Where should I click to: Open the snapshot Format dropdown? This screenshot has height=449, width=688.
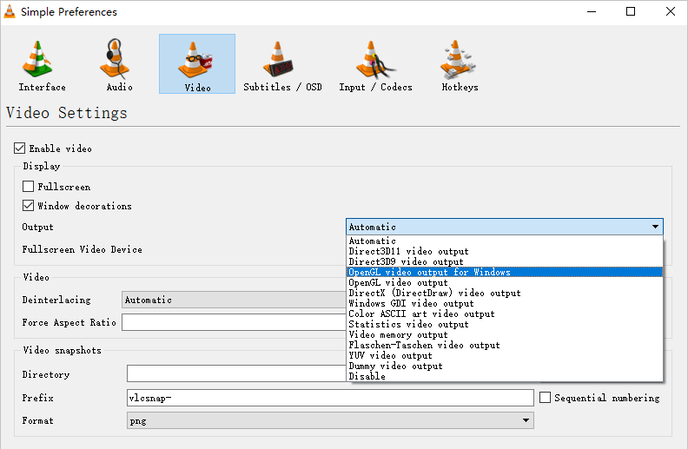click(x=330, y=420)
